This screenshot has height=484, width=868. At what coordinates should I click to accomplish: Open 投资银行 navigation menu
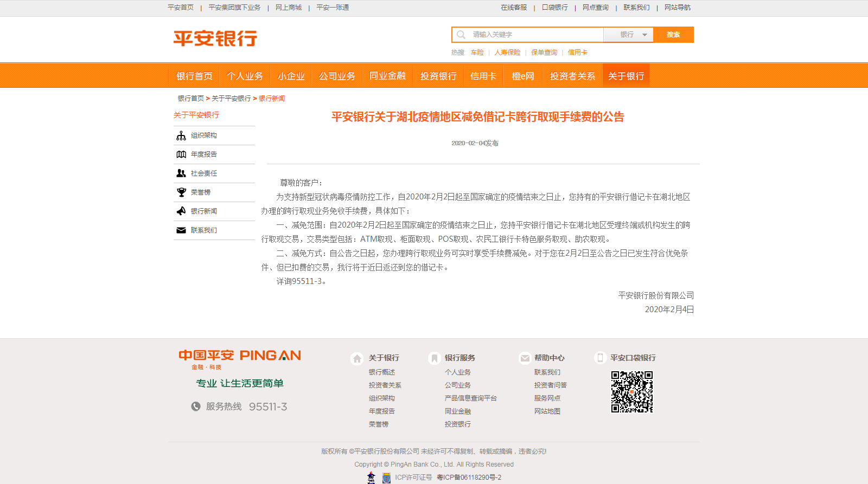coord(438,76)
